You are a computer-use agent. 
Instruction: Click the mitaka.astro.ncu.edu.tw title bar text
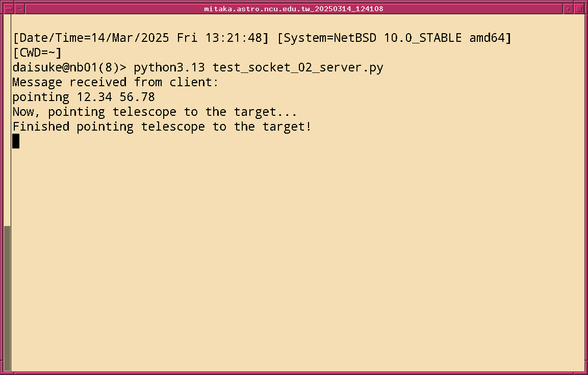tap(293, 9)
